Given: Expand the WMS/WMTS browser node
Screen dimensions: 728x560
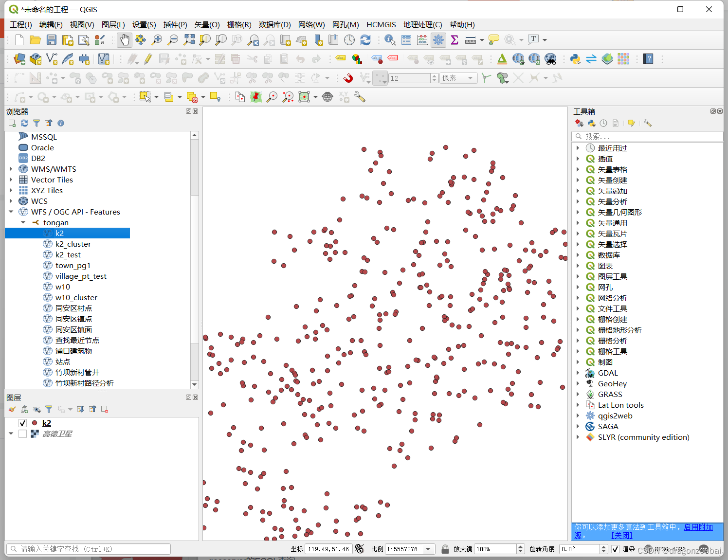Looking at the screenshot, I should click(11, 169).
